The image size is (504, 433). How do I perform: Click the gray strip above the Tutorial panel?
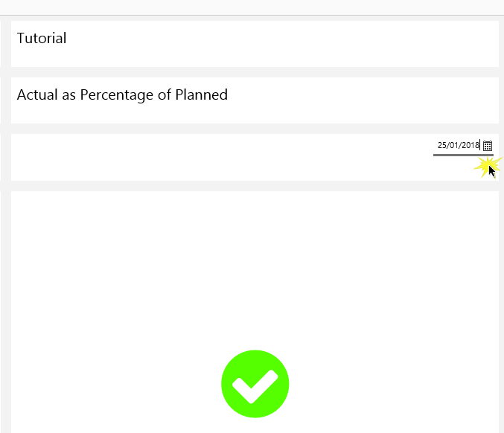click(253, 17)
